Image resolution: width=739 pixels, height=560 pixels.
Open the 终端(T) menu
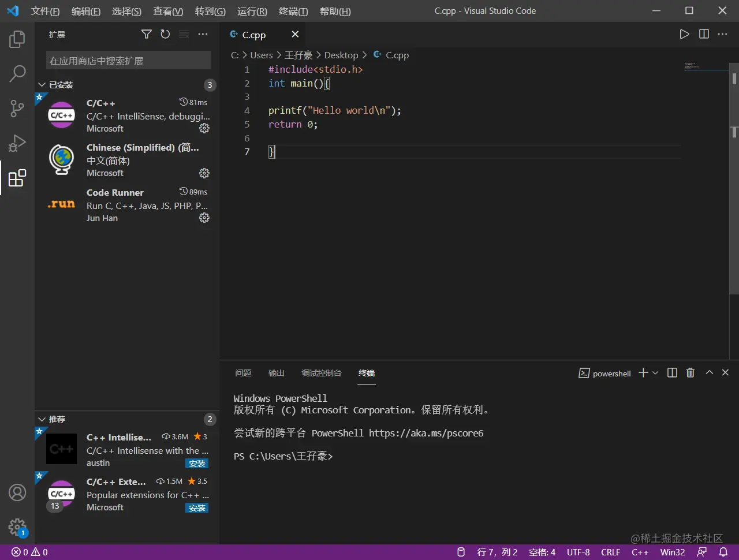293,11
